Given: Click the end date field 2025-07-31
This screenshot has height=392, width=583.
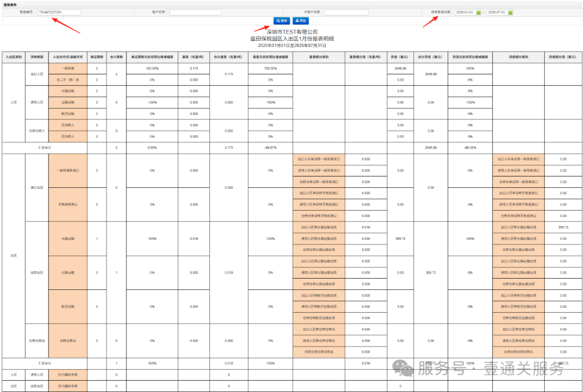Looking at the screenshot, I should [x=497, y=12].
